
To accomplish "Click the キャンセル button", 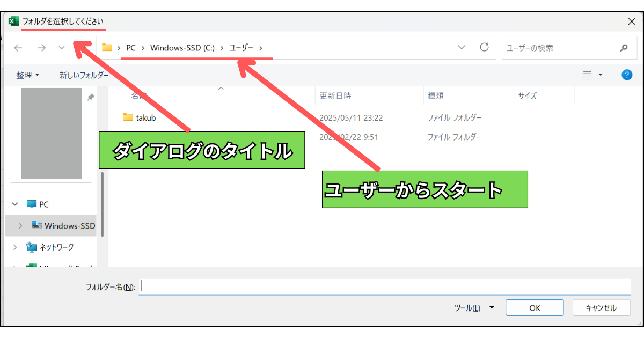I will (601, 308).
